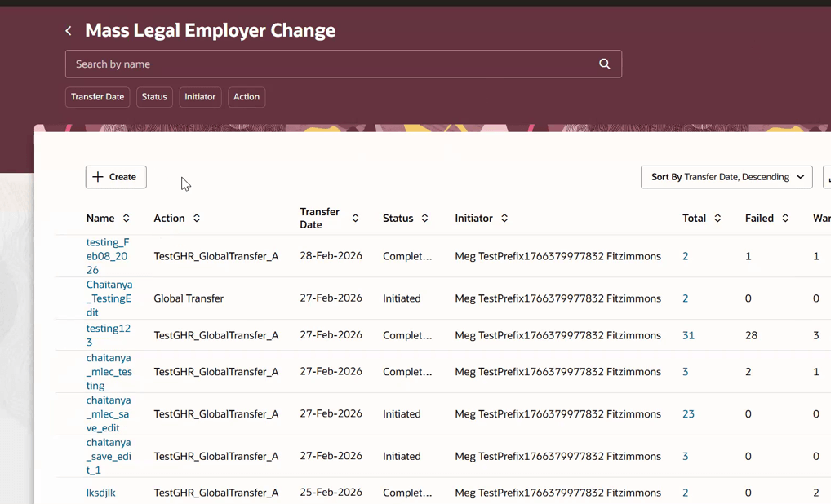Sort by the Action column arrows
Screen dimensions: 835x504
197,218
